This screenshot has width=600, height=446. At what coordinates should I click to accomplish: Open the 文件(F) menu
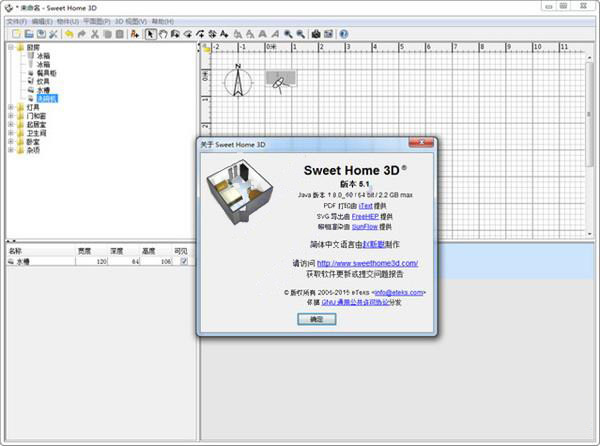click(x=17, y=21)
